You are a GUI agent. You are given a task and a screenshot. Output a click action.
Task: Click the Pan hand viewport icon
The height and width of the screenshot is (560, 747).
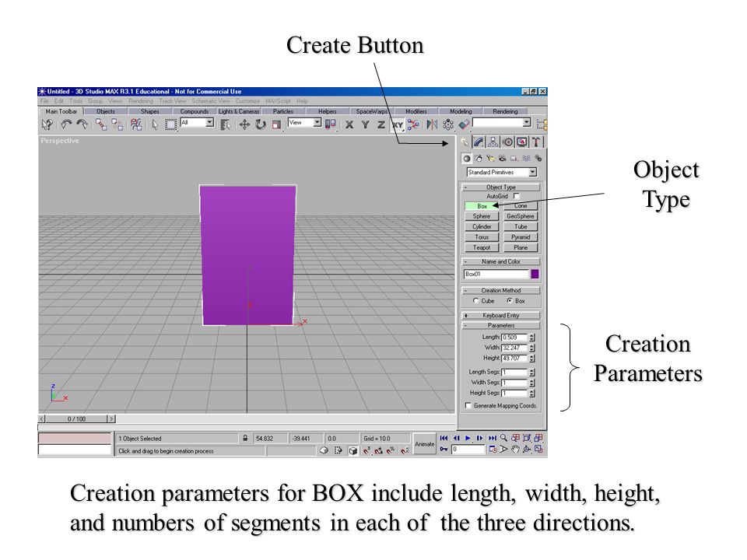515,449
